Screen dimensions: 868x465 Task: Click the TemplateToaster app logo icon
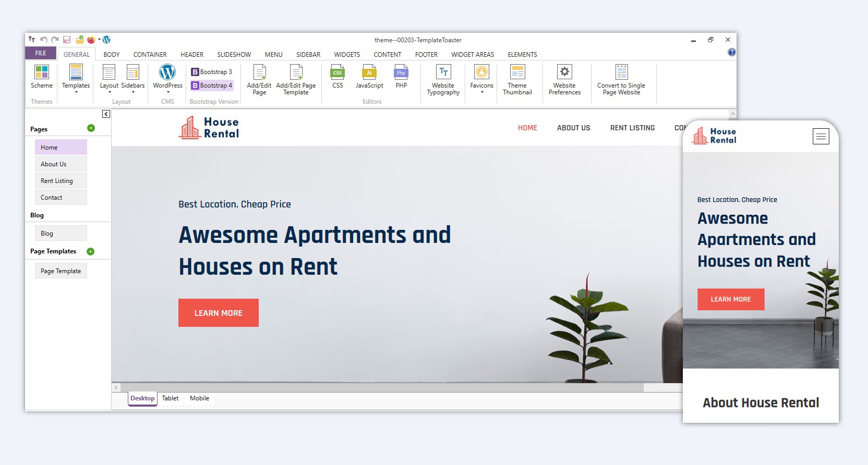tap(31, 40)
